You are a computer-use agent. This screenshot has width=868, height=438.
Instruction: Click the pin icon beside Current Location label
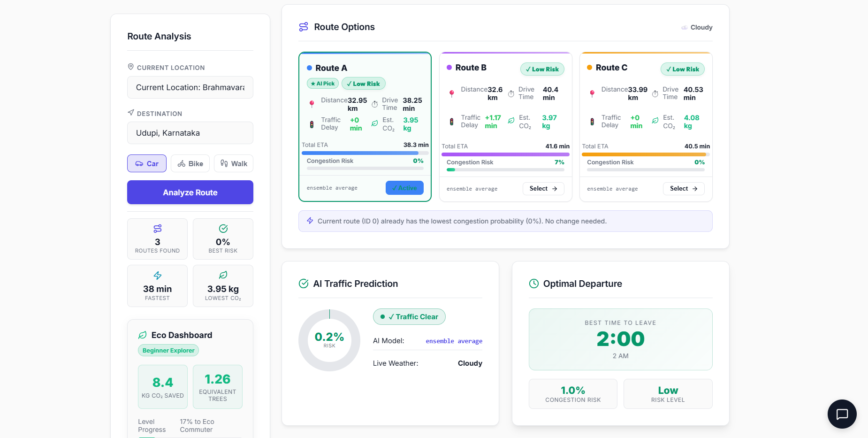click(x=131, y=67)
